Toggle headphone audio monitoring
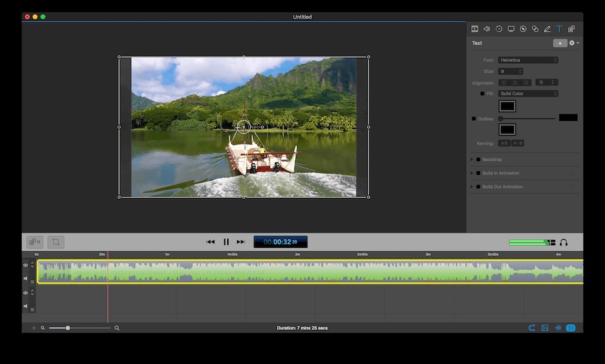This screenshot has width=605, height=364. tap(564, 242)
